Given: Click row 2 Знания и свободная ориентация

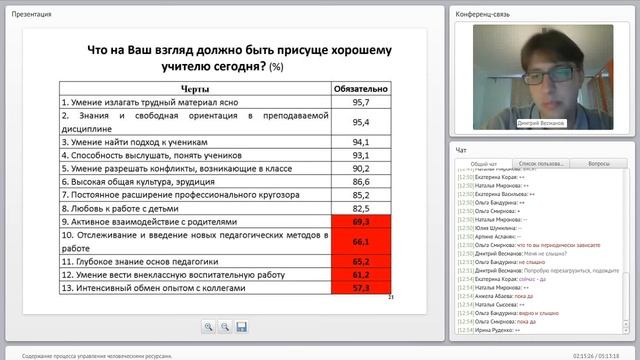Looking at the screenshot, I should click(x=195, y=122).
